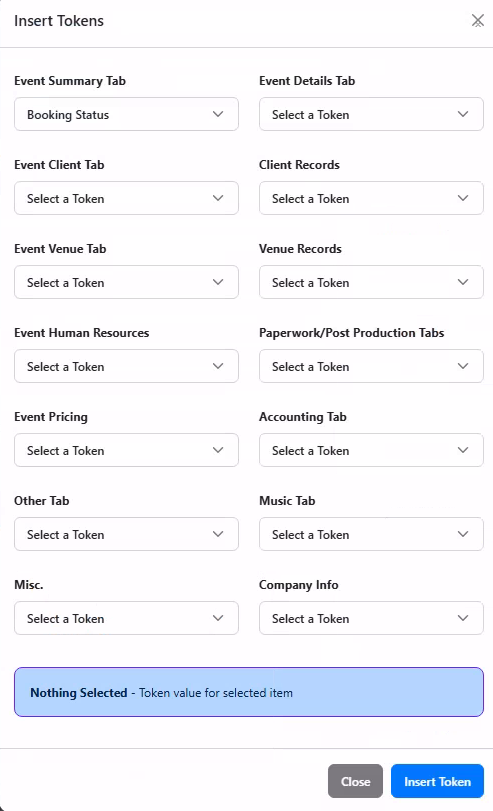This screenshot has width=493, height=811.
Task: Open the Client Records token dropdown
Action: (x=371, y=198)
